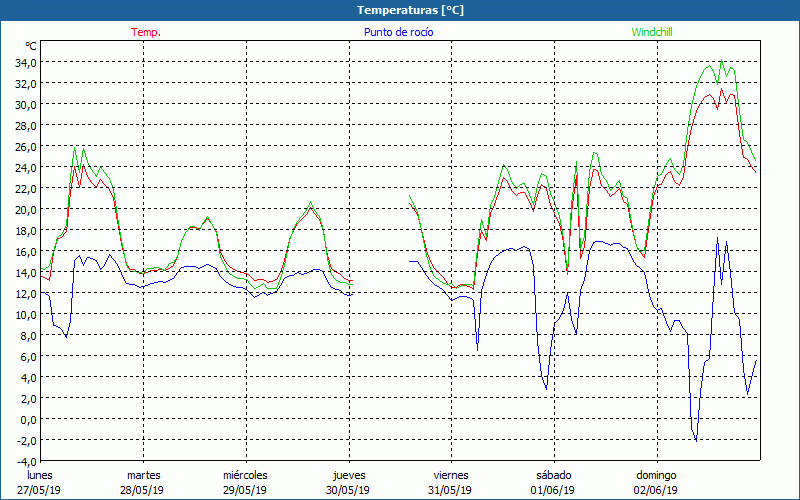Click the -4,0 y-axis value
Screen dimensions: 800x500
pos(28,462)
